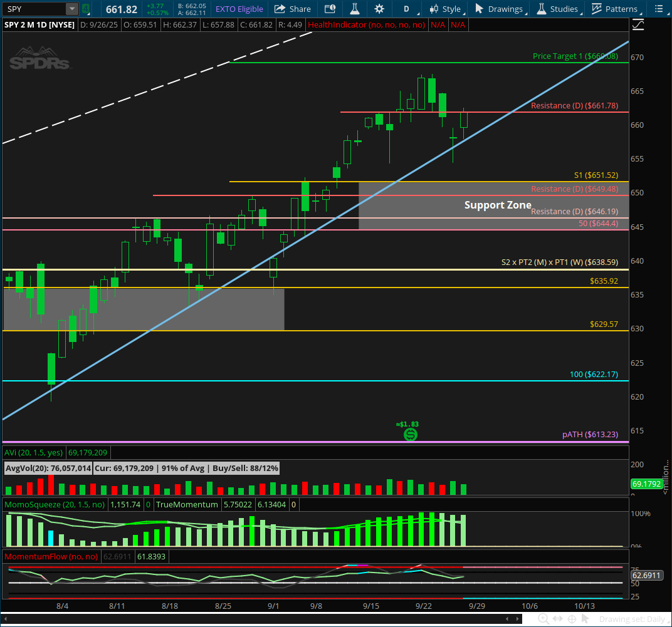Click the AVi (20, 1.5, yes) study label
Image resolution: width=672 pixels, height=627 pixels.
click(33, 452)
